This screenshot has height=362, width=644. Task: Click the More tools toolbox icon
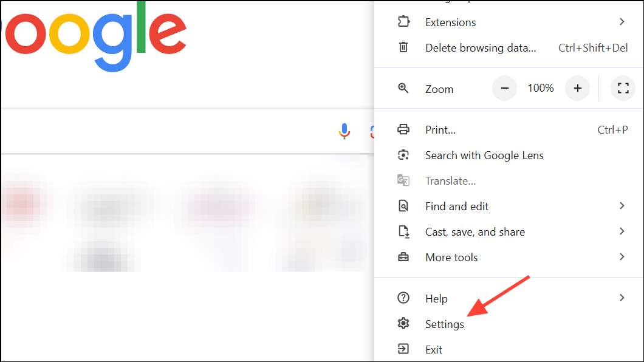coord(403,258)
